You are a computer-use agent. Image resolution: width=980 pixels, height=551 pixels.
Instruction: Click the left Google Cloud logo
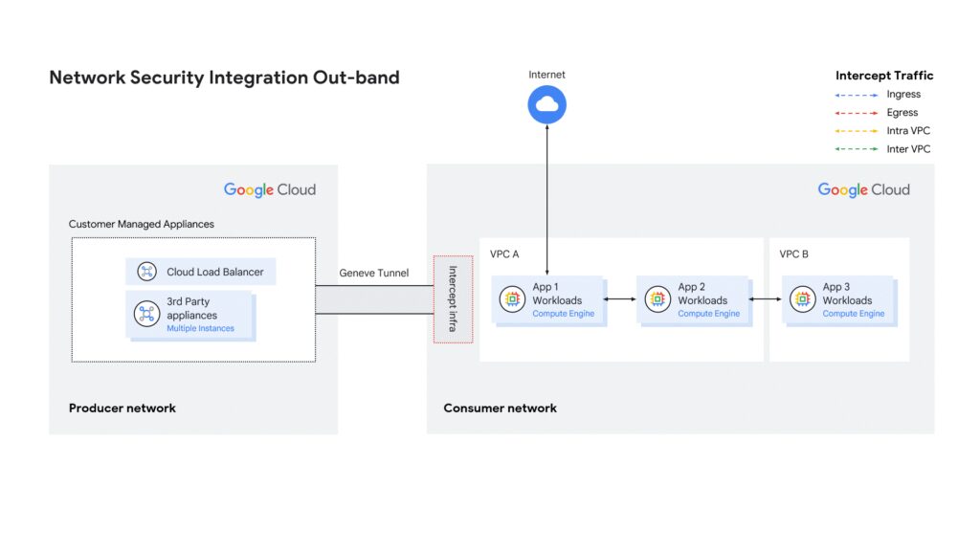point(269,189)
